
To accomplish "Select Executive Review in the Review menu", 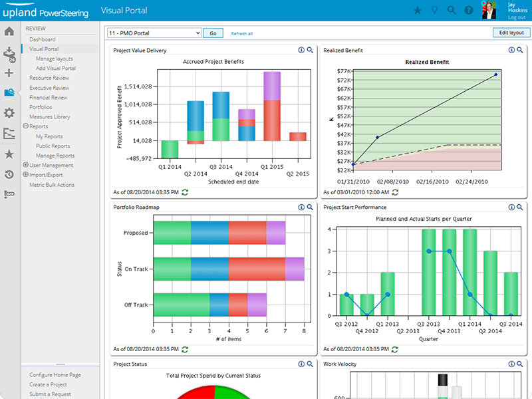I will pyautogui.click(x=49, y=88).
